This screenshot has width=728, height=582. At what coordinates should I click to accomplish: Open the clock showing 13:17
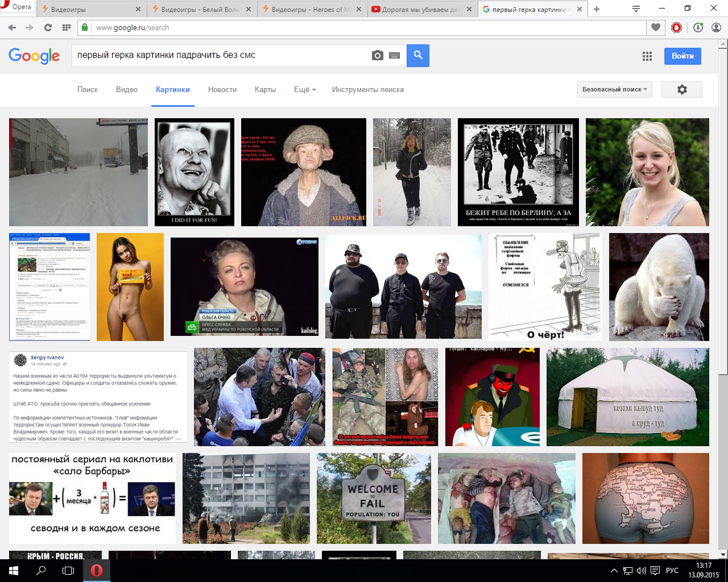coord(704,571)
